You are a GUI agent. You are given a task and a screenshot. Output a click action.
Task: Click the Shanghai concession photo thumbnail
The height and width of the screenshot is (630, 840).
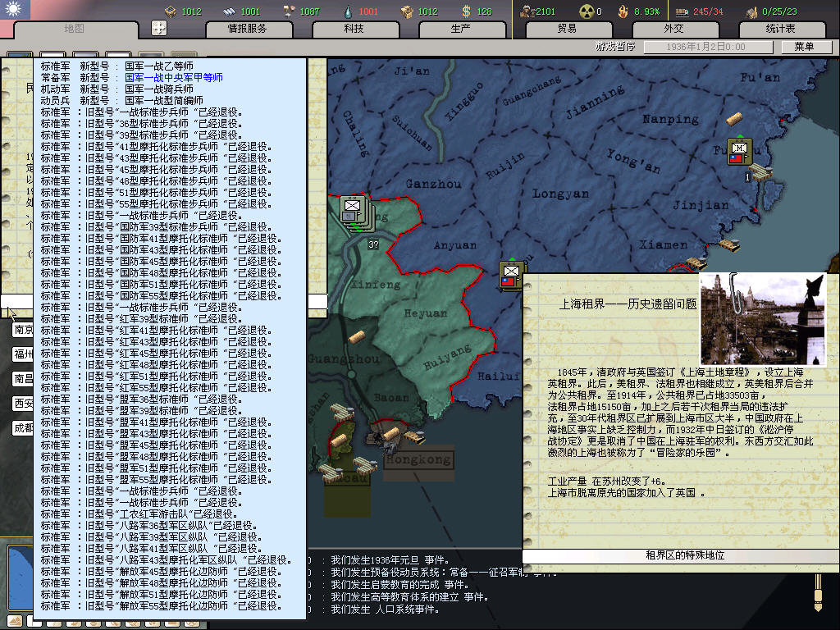(x=761, y=318)
